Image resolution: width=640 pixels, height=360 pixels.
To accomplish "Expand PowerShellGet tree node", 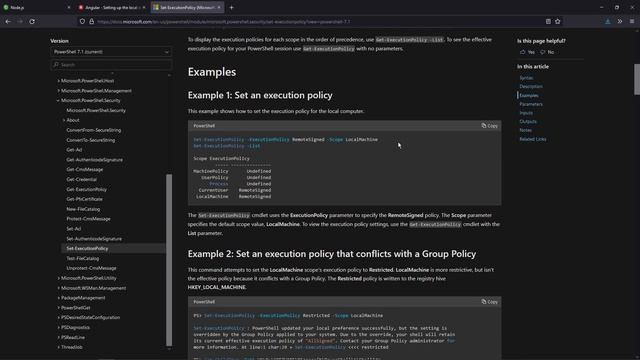I will tap(58, 307).
